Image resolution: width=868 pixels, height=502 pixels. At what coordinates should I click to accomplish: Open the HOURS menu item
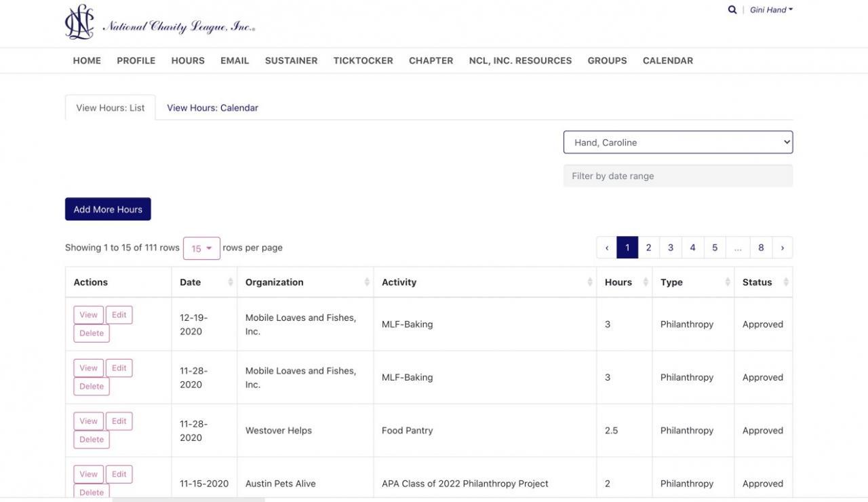[x=188, y=60]
